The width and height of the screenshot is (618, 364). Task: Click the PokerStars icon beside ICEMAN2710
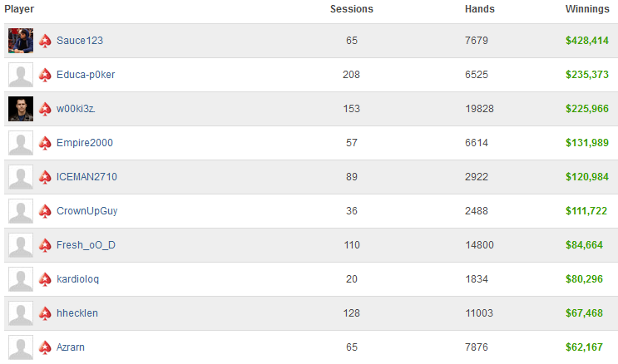click(x=45, y=177)
